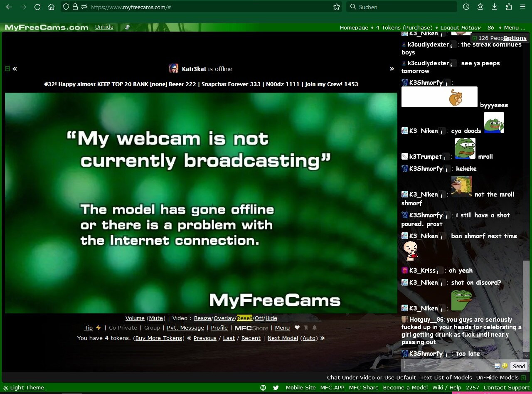
Task: Expand the Un-Hide Models plus box
Action: [x=523, y=378]
